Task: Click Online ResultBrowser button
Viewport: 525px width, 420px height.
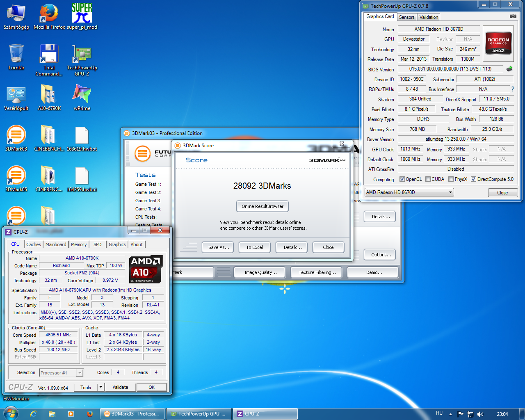Action: pyautogui.click(x=262, y=206)
